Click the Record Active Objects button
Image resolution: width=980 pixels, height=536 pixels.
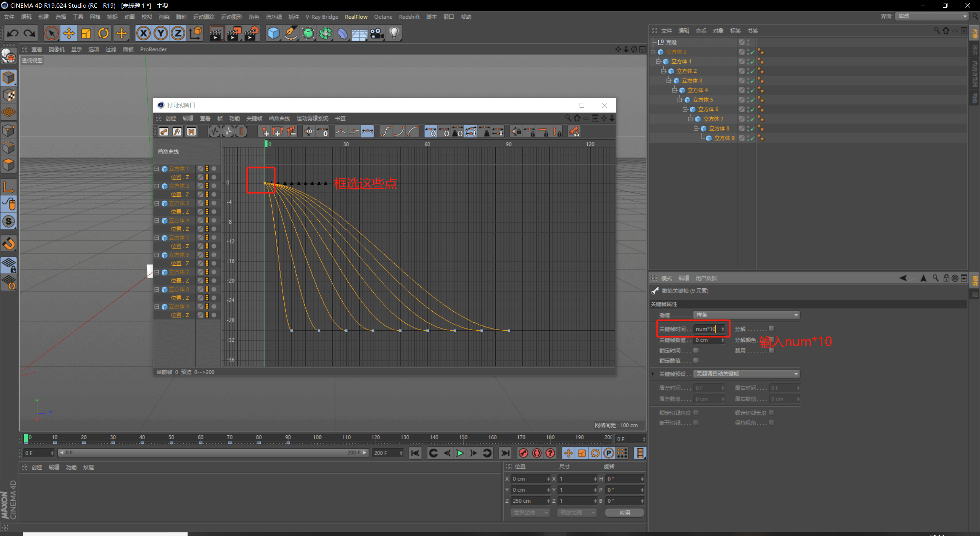(523, 453)
